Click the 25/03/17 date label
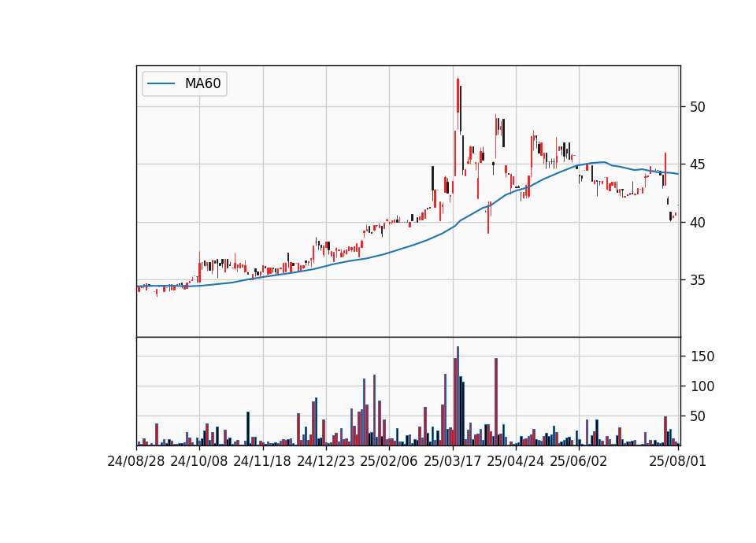The height and width of the screenshot is (543, 756). point(453,461)
